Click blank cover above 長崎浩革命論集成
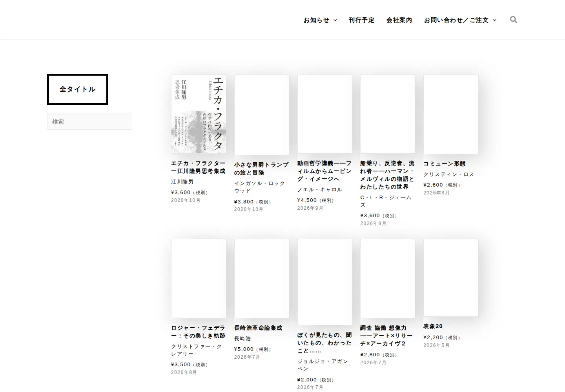The height and width of the screenshot is (392, 565). [262, 279]
